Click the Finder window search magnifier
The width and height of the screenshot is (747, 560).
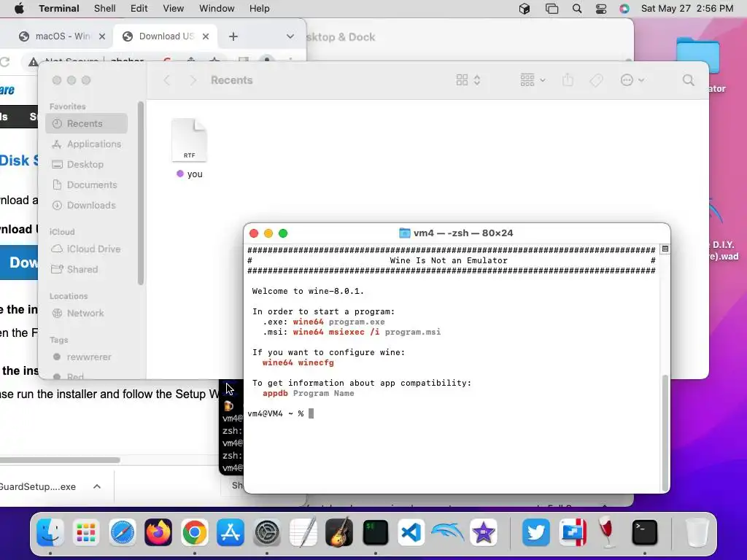(x=689, y=80)
